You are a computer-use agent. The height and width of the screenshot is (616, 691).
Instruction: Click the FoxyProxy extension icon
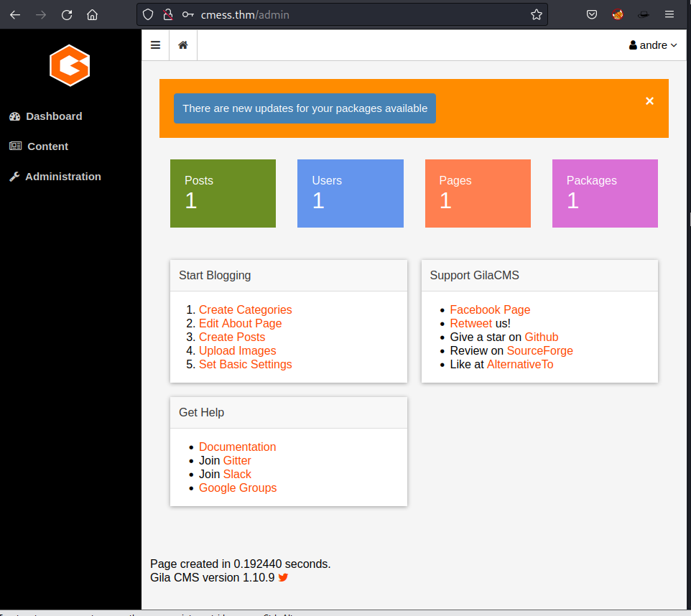tap(618, 14)
